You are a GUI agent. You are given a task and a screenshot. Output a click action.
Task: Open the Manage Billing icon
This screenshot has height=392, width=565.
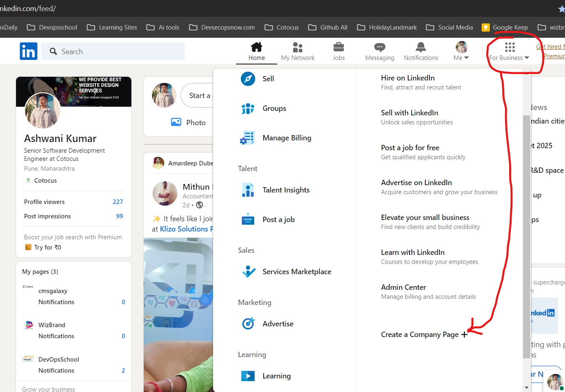tap(248, 138)
